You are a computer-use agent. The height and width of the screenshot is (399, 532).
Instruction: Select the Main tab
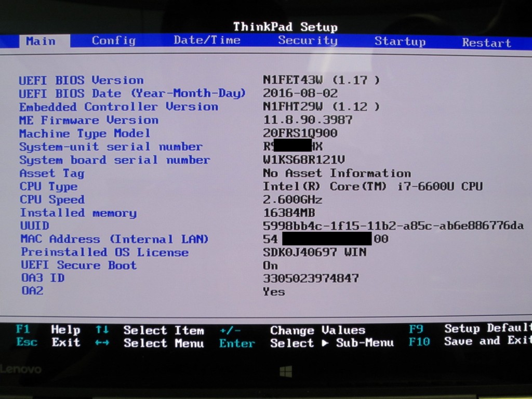point(45,41)
